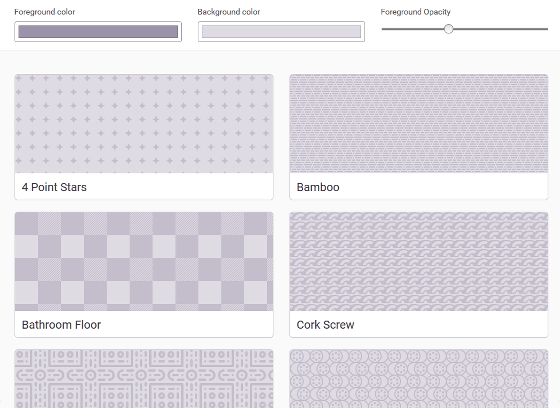
Task: Click the 'Cork Screw' title label
Action: click(x=325, y=325)
